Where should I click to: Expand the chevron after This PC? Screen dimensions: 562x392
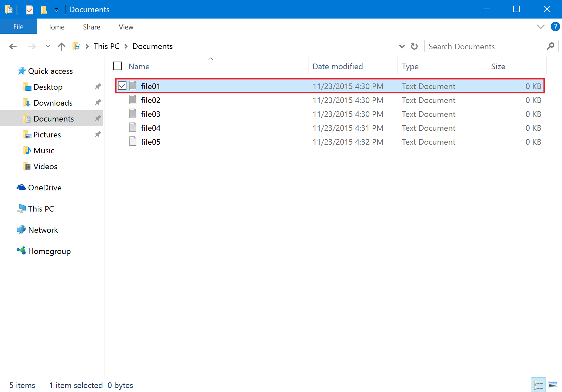tap(126, 46)
